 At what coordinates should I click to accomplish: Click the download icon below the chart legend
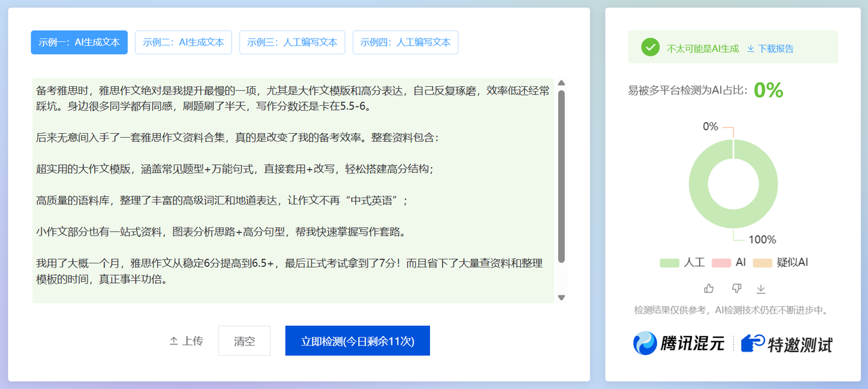point(761,289)
